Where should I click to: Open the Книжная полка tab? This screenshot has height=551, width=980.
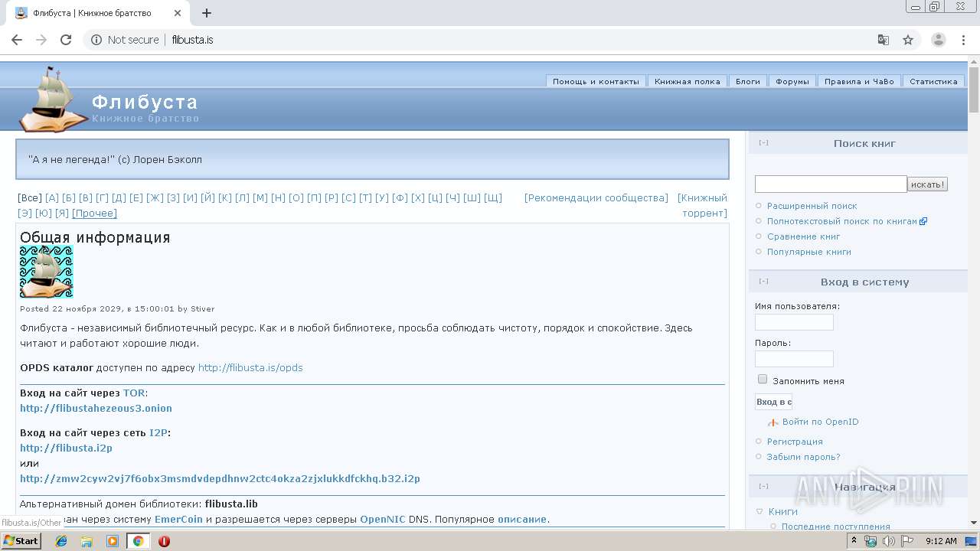(688, 81)
